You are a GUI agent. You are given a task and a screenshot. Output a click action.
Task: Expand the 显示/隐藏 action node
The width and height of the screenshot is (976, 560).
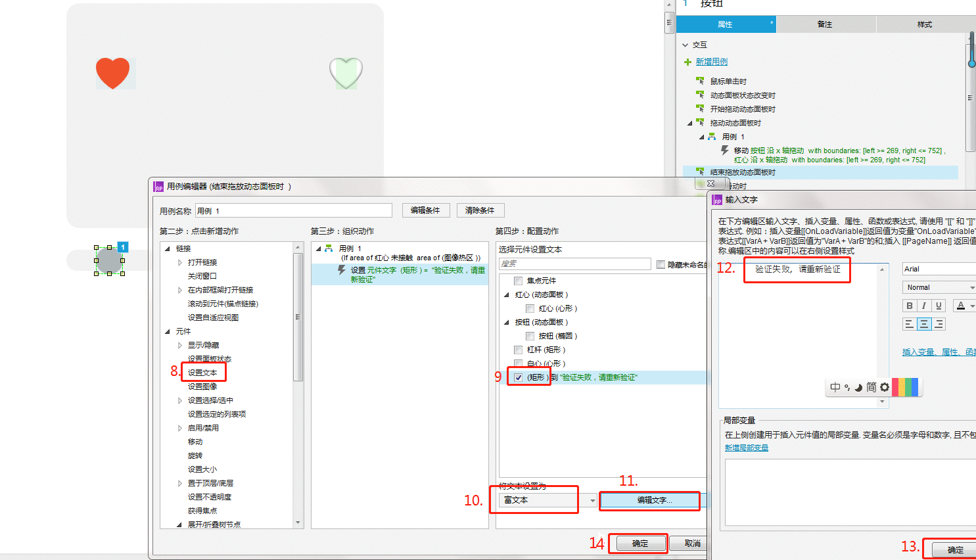(180, 345)
